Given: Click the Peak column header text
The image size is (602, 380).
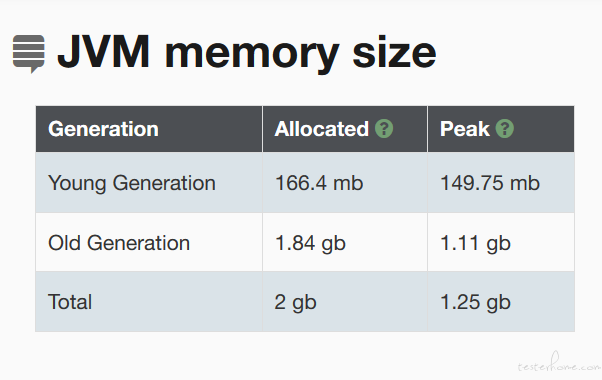Looking at the screenshot, I should (465, 129).
